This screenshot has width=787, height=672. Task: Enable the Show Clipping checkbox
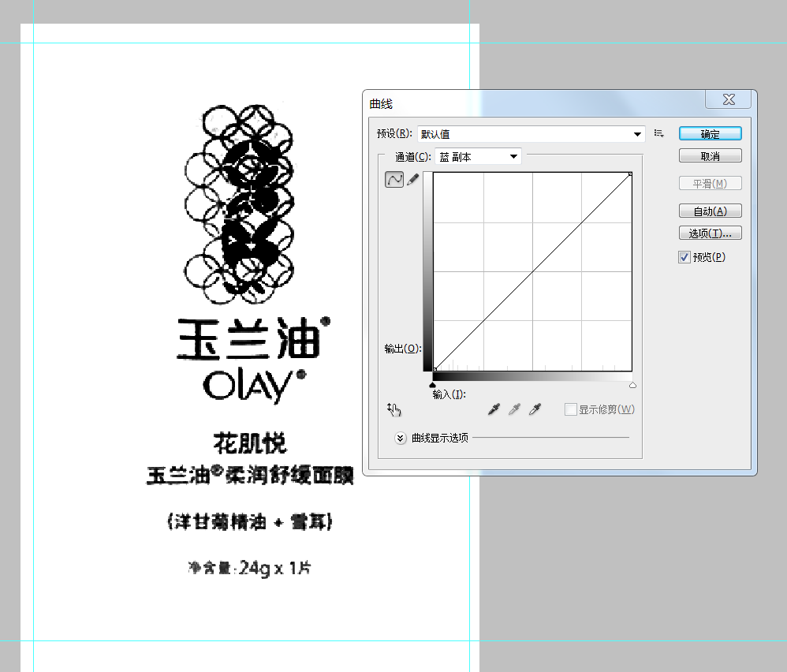pos(571,409)
